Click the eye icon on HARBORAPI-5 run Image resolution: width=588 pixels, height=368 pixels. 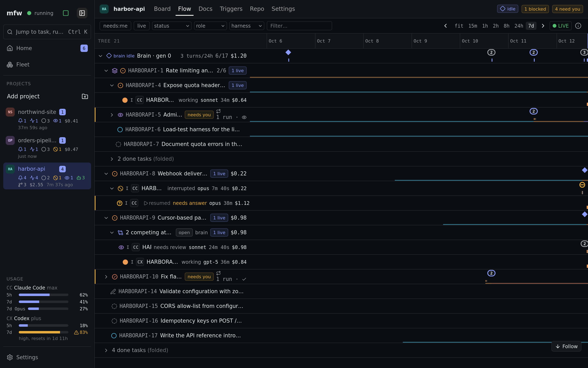[x=244, y=117]
